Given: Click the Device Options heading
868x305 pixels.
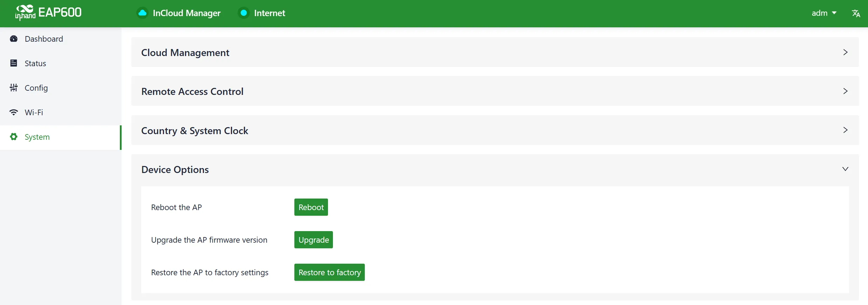Looking at the screenshot, I should point(175,169).
